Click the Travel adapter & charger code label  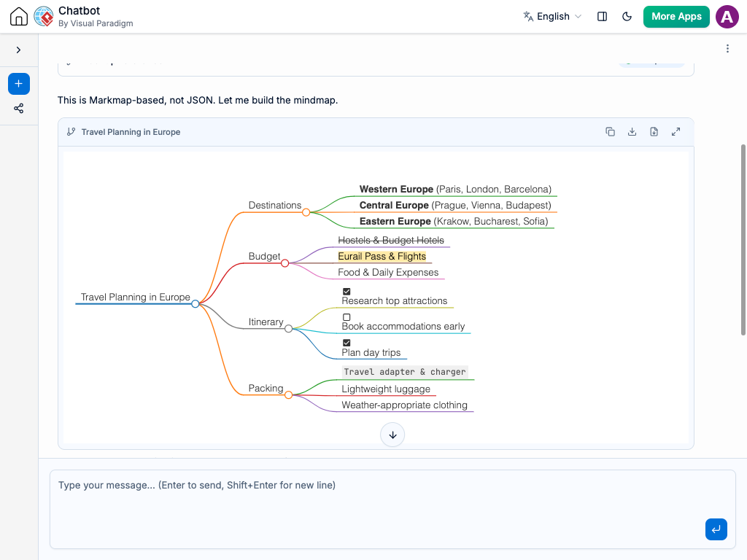click(x=405, y=372)
